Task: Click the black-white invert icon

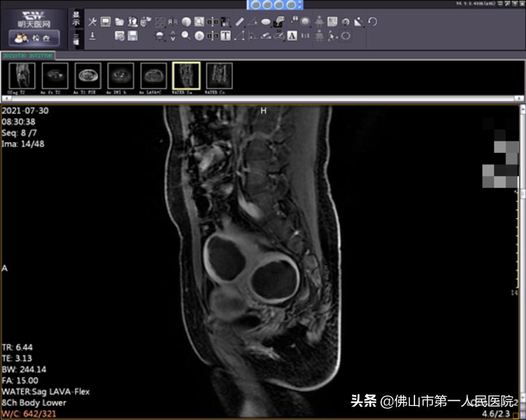Action: point(226,22)
